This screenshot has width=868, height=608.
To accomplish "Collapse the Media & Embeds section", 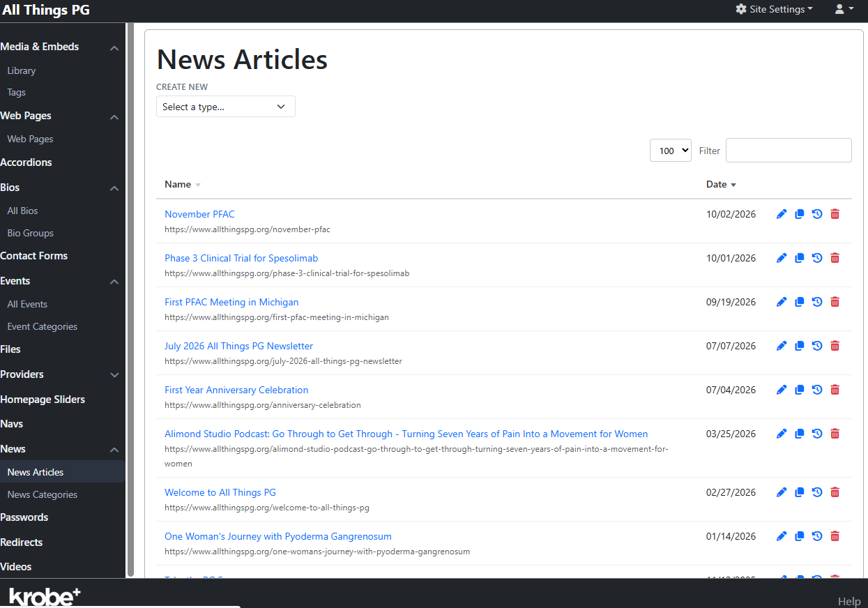I will coord(114,47).
